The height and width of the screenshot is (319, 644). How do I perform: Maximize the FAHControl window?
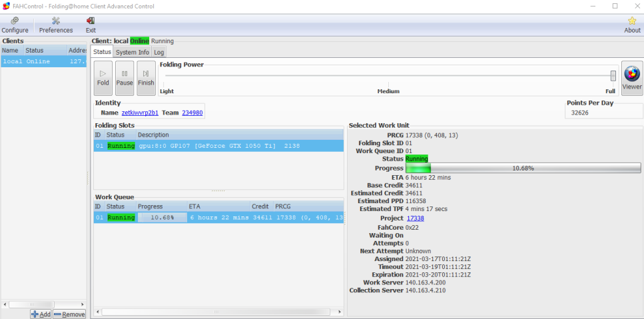pyautogui.click(x=615, y=6)
